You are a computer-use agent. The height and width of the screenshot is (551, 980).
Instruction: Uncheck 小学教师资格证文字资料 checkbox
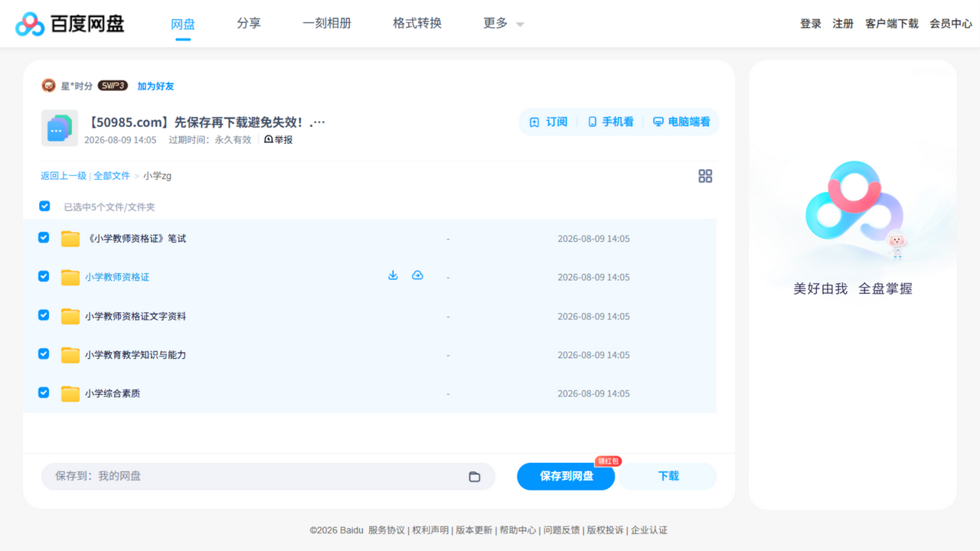tap(44, 315)
